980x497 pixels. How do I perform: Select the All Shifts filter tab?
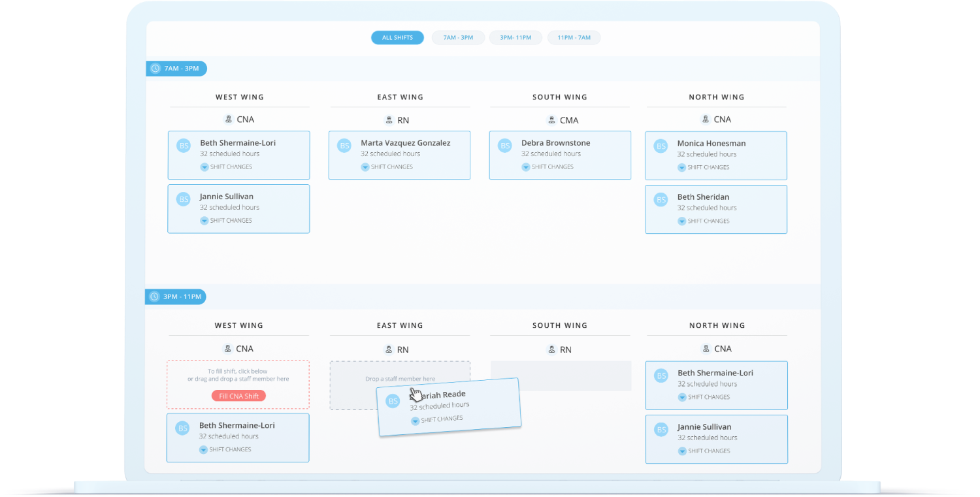(x=397, y=38)
